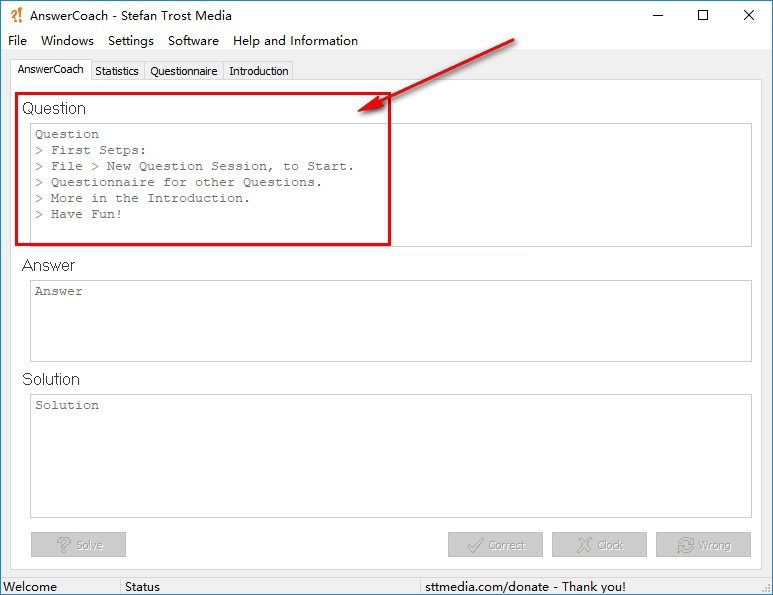The height and width of the screenshot is (595, 773).
Task: Click 'More in the Introduction.' line
Action: point(142,198)
